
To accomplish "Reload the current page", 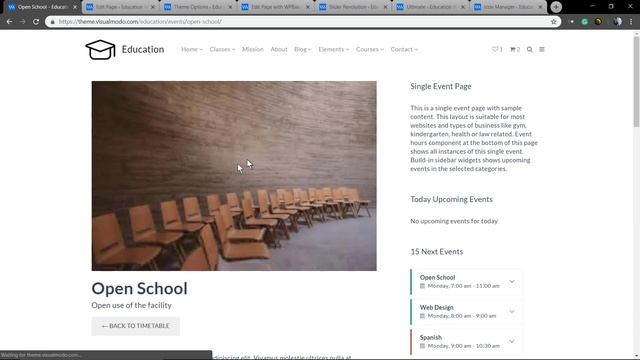I will click(x=36, y=22).
